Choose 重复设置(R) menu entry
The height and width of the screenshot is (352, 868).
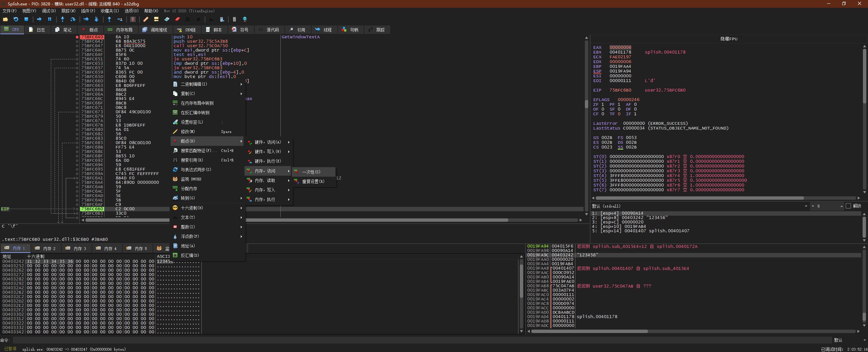coord(313,181)
